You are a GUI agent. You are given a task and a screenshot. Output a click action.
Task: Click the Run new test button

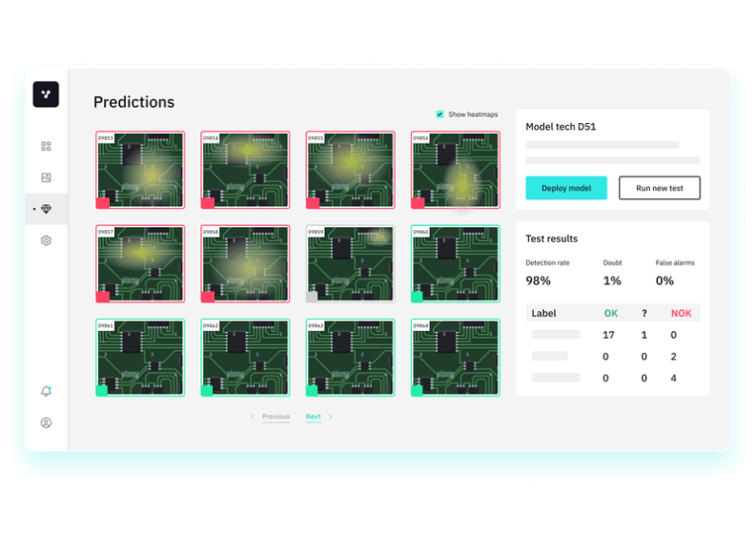[659, 188]
